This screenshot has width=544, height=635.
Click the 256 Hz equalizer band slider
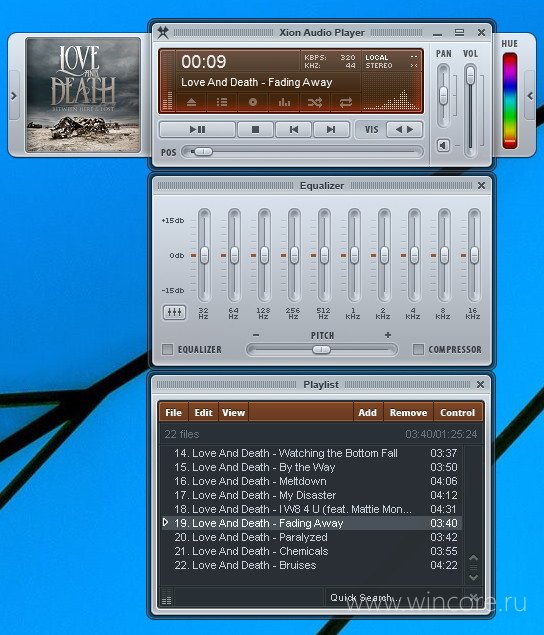pyautogui.click(x=294, y=255)
